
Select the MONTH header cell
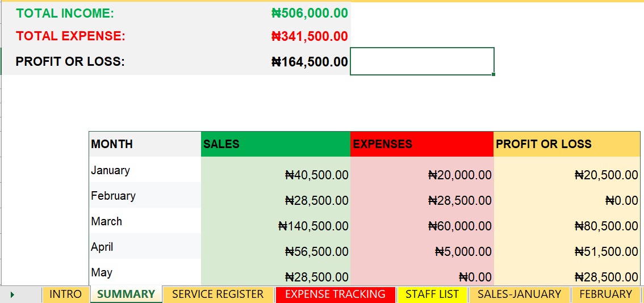(x=145, y=144)
